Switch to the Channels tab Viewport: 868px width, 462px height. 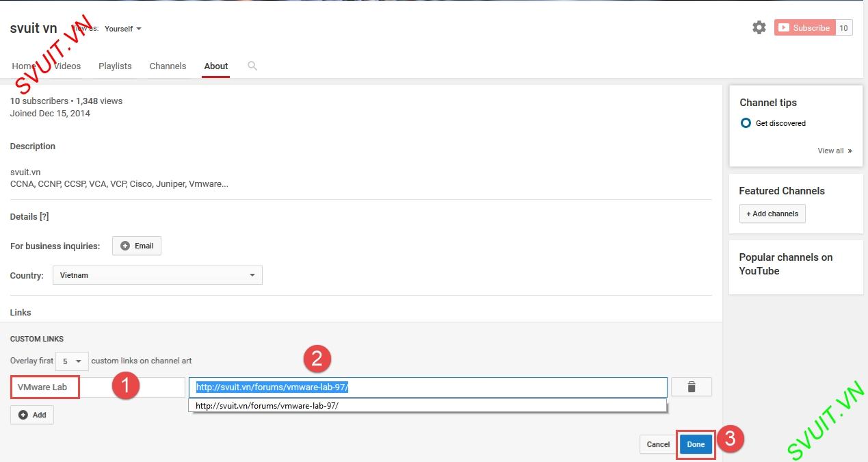click(168, 66)
